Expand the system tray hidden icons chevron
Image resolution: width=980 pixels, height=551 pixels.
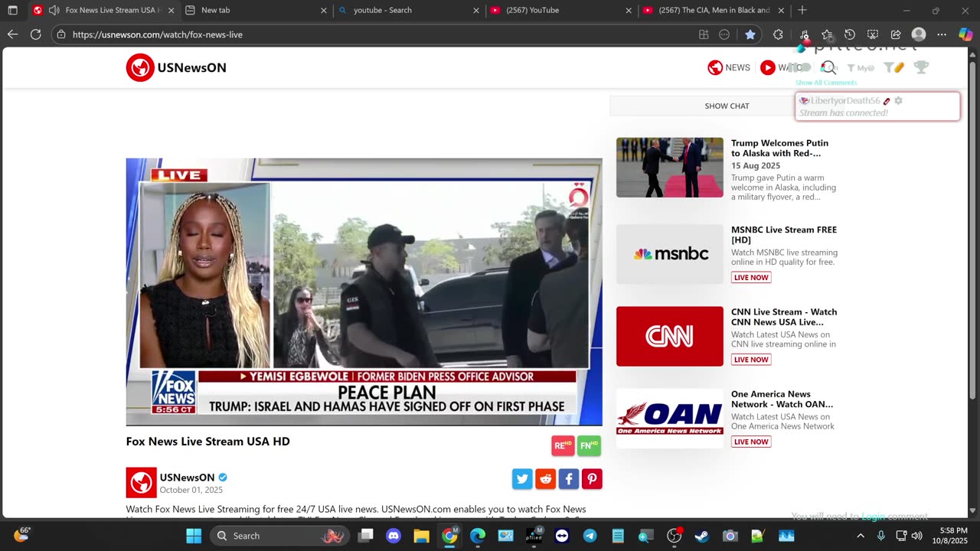point(861,536)
